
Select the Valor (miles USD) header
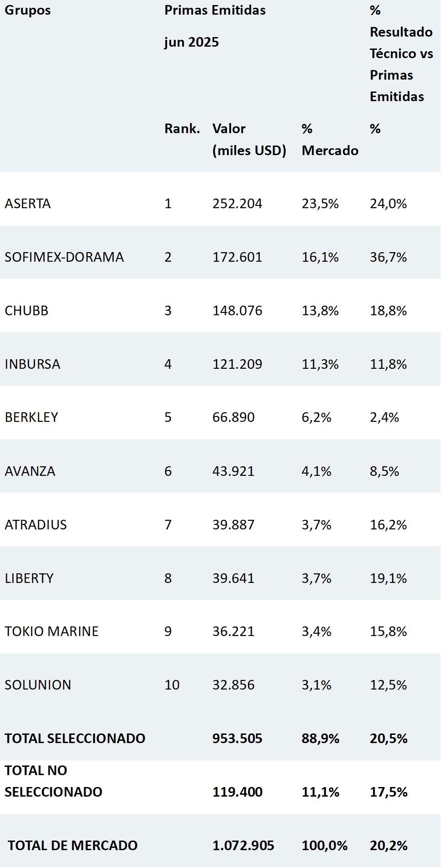[249, 139]
